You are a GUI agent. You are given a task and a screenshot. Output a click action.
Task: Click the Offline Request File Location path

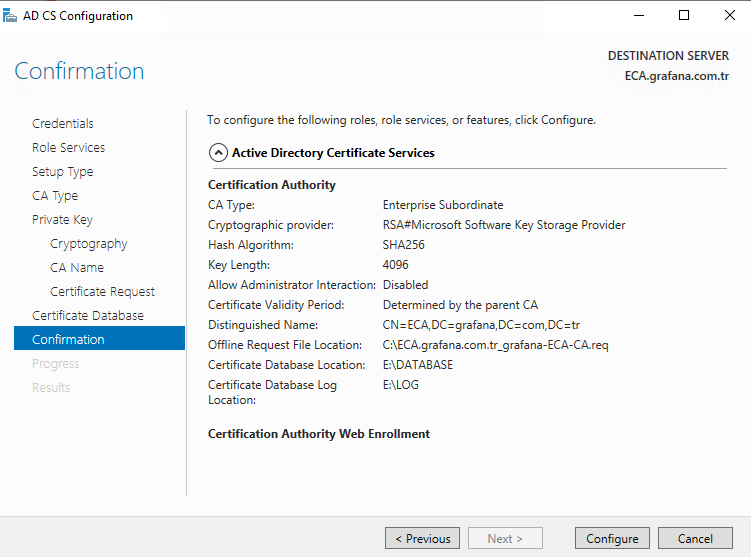[x=495, y=345]
